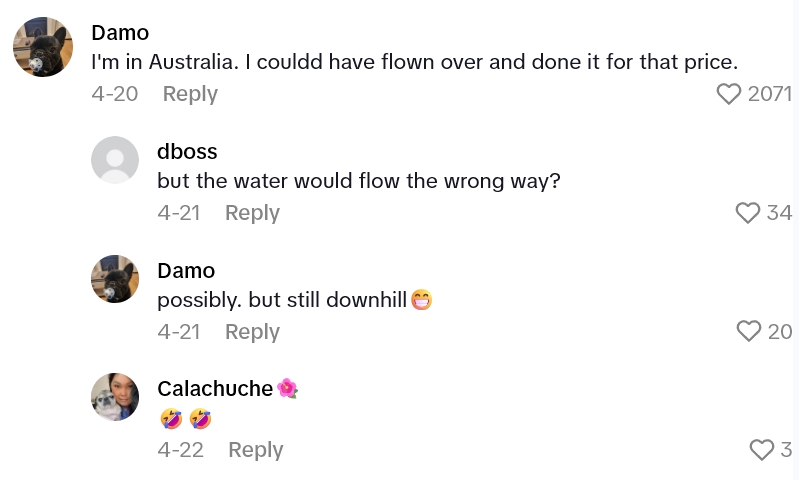Click the 4-22 date on Calachuche's comment
The width and height of the screenshot is (799, 480).
pos(180,450)
